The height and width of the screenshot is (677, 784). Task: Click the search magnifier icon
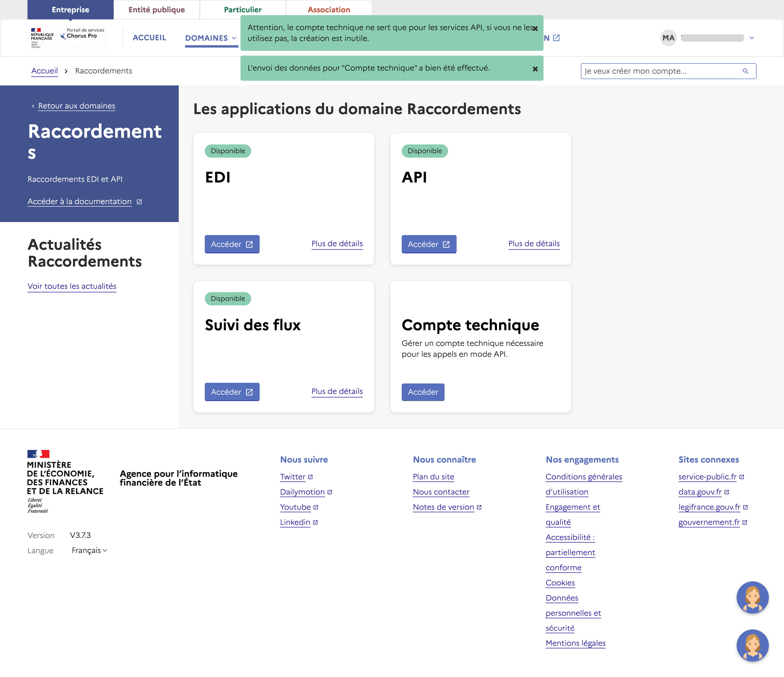(x=745, y=71)
